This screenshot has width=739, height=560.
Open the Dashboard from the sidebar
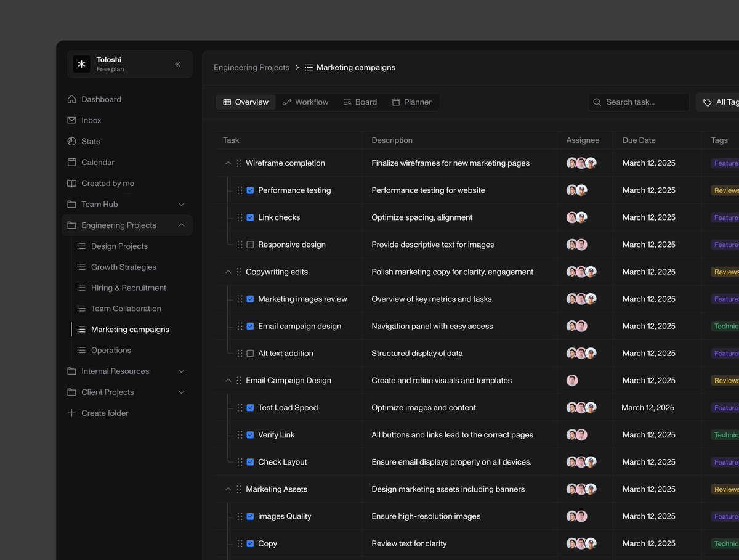[x=101, y=99]
